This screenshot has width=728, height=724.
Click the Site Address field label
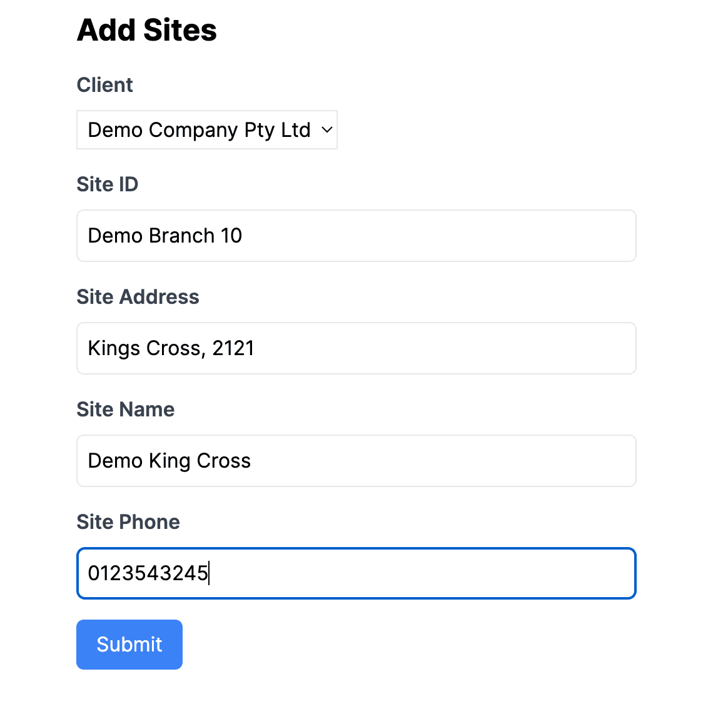tap(138, 297)
